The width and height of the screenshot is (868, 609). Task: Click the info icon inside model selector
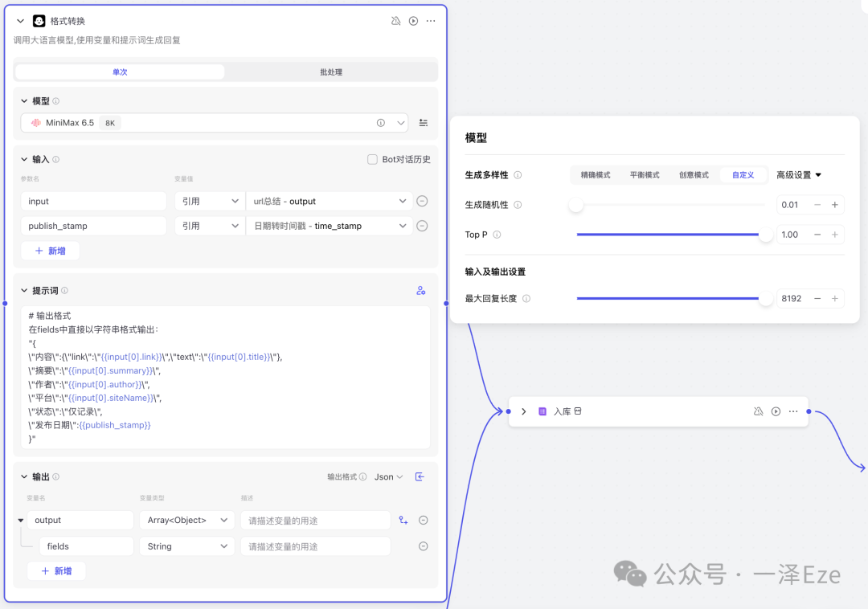point(381,123)
